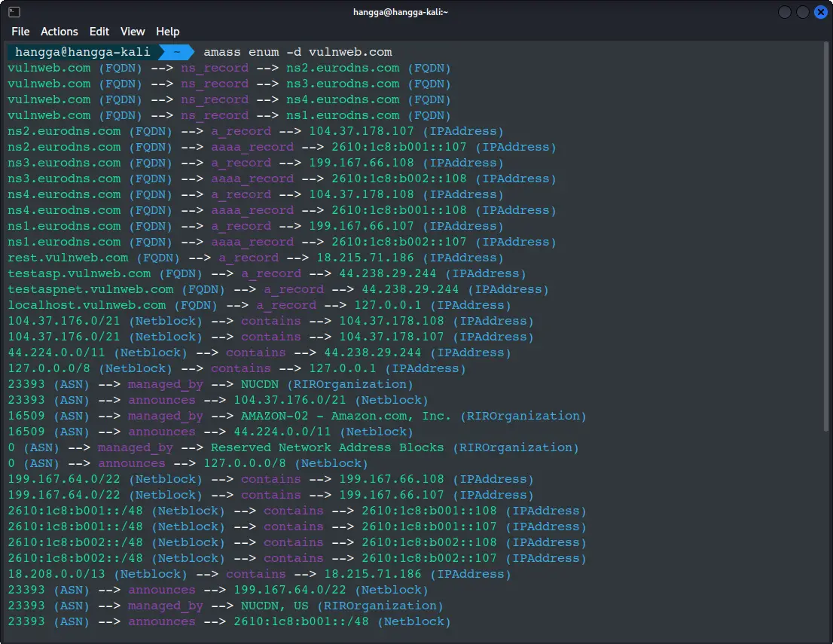The image size is (833, 644).
Task: Maximize the terminal window
Action: (x=803, y=12)
